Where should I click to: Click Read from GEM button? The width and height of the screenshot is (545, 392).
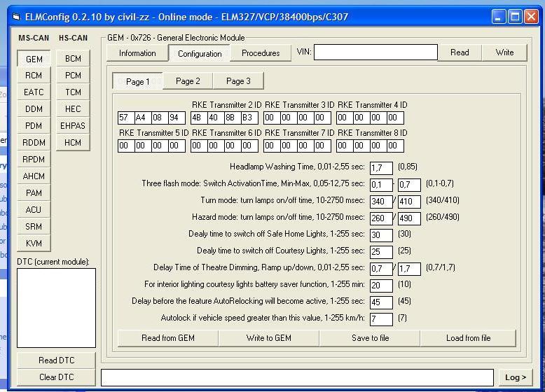point(168,338)
